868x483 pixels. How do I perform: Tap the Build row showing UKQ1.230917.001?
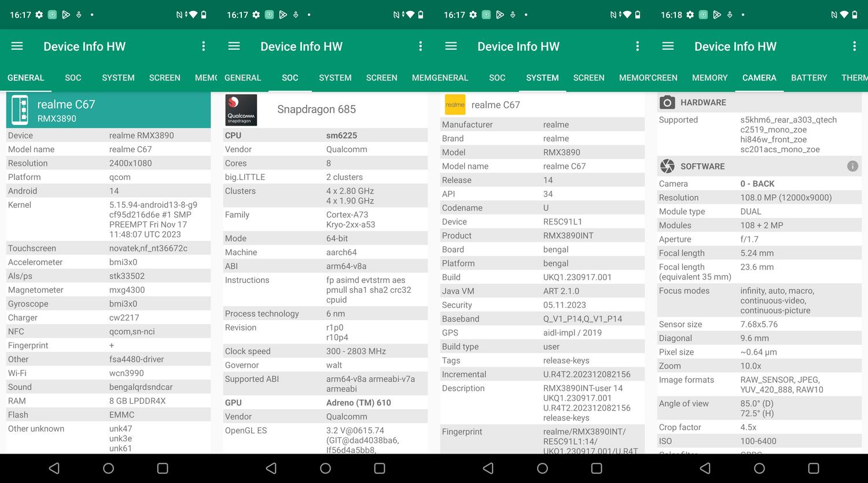(x=542, y=277)
